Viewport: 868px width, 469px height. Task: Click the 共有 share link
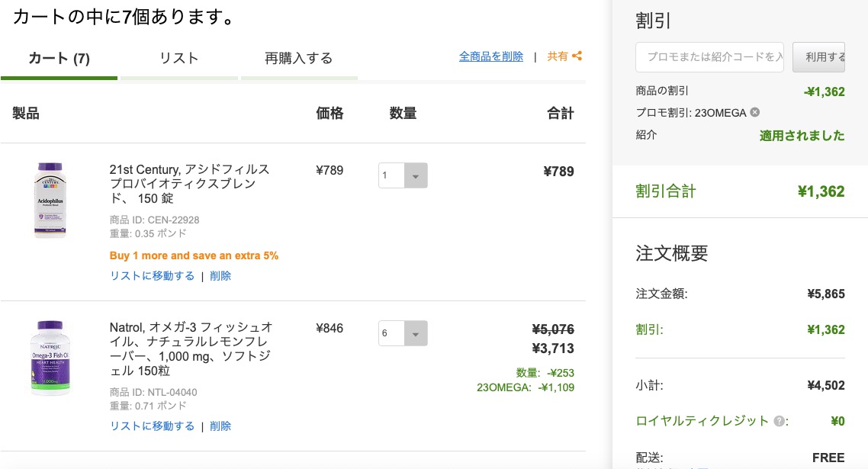pyautogui.click(x=564, y=56)
